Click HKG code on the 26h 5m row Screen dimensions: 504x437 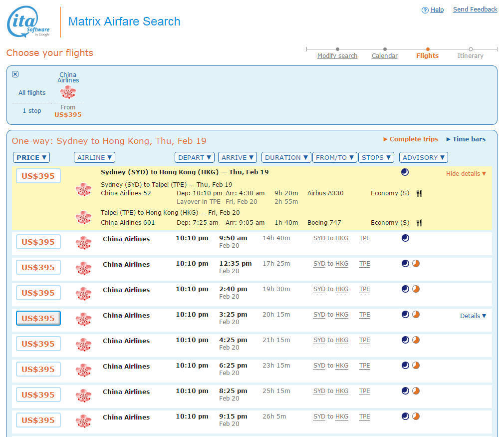pyautogui.click(x=342, y=417)
